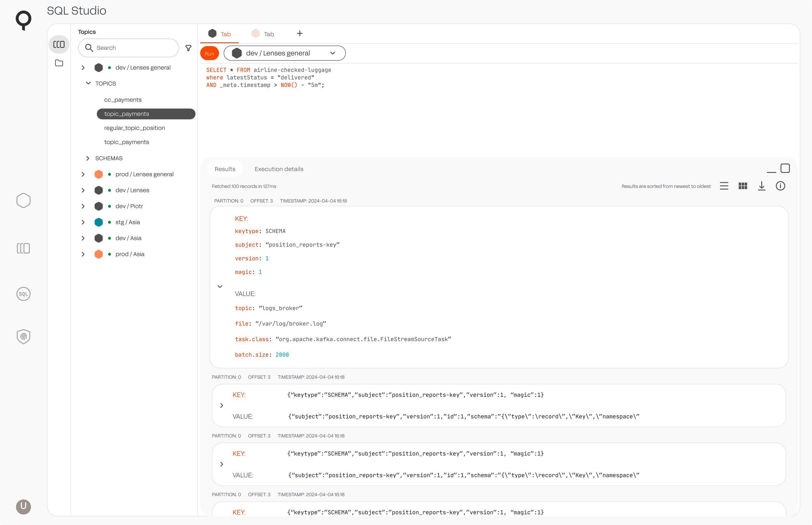Click the Lenses logo icon
Image resolution: width=812 pixels, height=525 pixels.
click(x=23, y=20)
